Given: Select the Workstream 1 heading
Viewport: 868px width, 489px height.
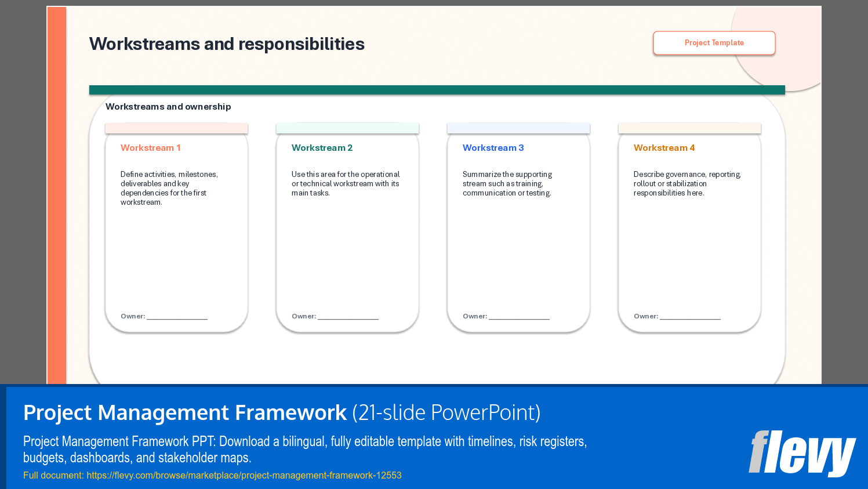Looking at the screenshot, I should point(151,148).
